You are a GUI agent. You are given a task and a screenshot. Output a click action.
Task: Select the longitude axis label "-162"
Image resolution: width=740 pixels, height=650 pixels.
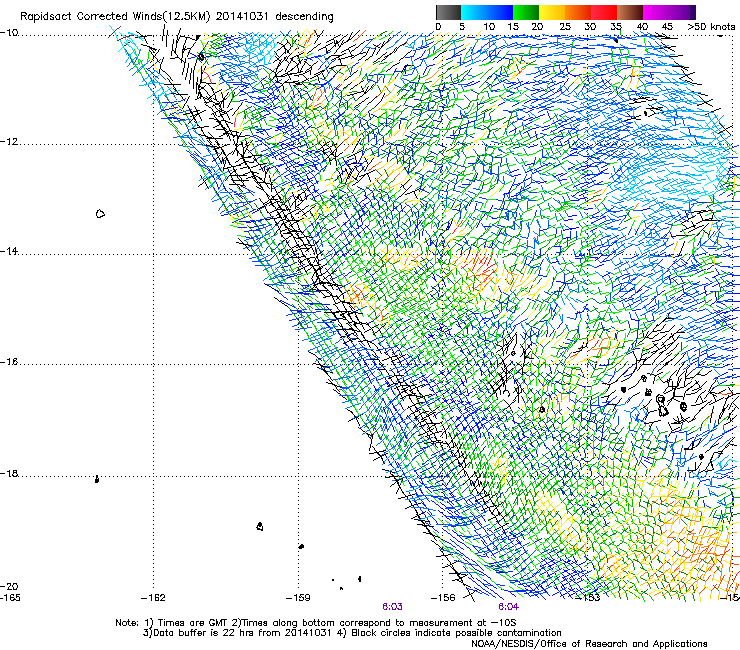[x=153, y=598]
